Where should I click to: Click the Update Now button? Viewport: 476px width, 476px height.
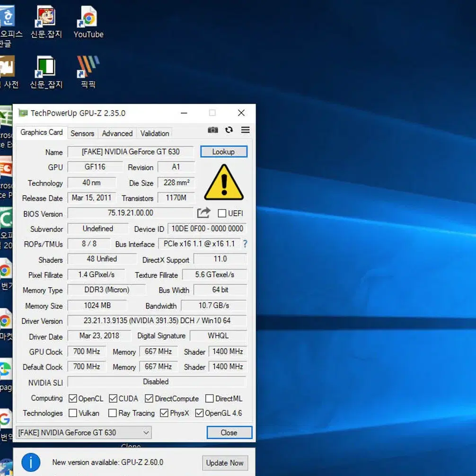[225, 463]
